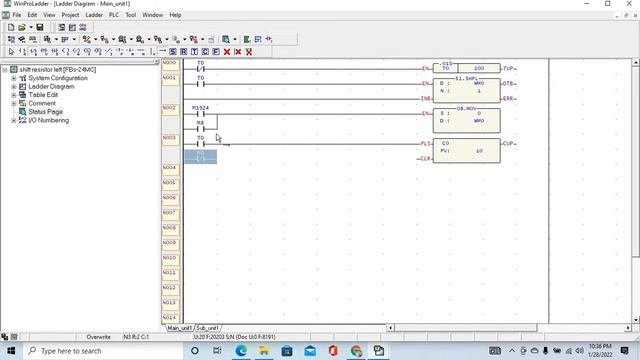Insert Reset coil with R button
640x360 pixels.
coord(183,52)
